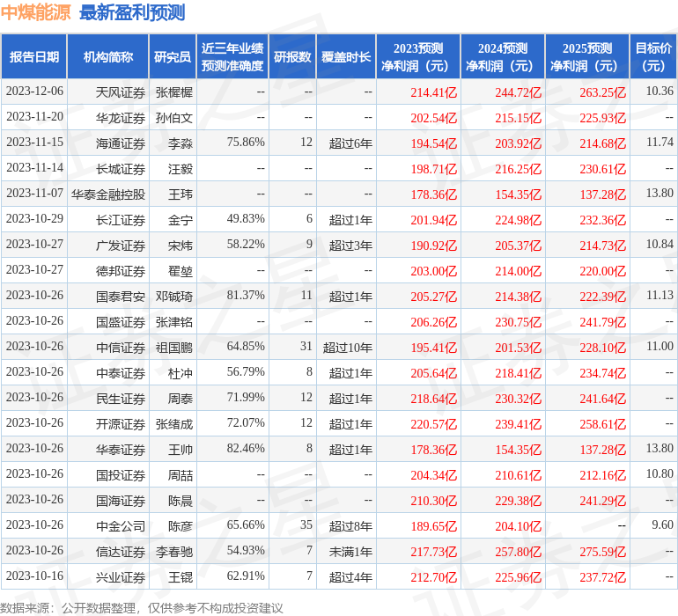This screenshot has width=678, height=616.
Task: Click analyst name 张樨樨
Action: (173, 92)
